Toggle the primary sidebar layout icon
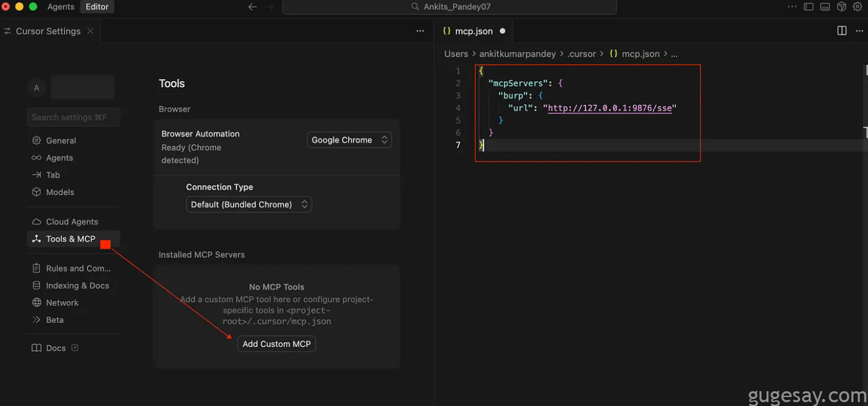This screenshot has height=406, width=868. tap(808, 7)
